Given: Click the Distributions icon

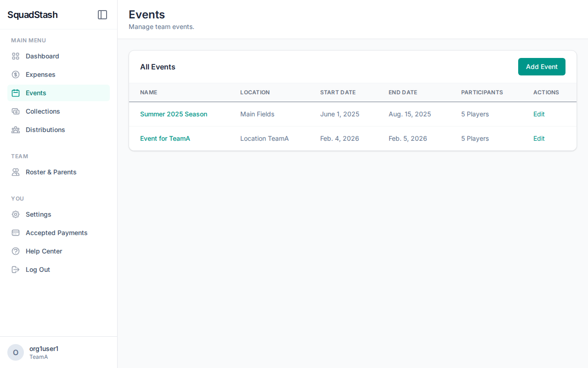Looking at the screenshot, I should 15,129.
